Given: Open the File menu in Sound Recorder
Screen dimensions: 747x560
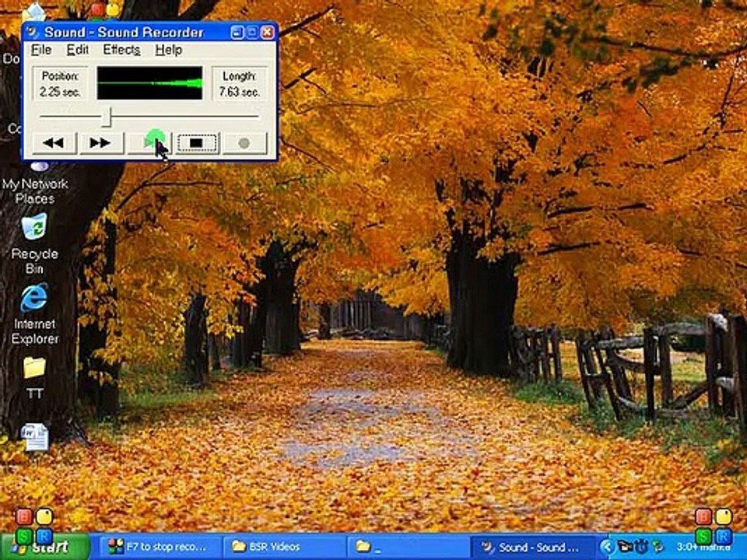Looking at the screenshot, I should pos(41,50).
